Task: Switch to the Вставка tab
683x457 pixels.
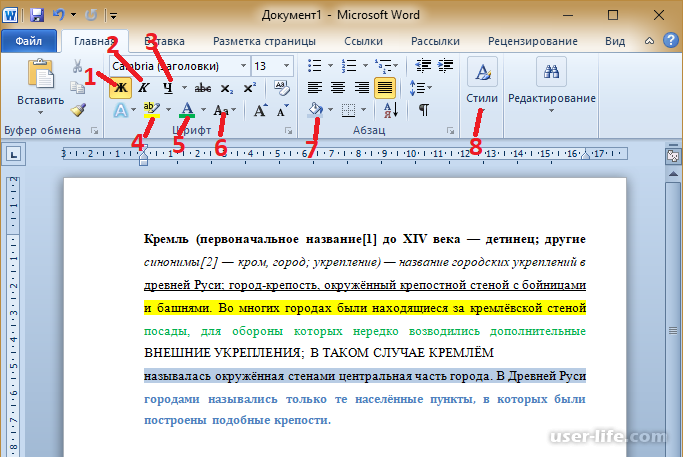Action: [x=164, y=41]
